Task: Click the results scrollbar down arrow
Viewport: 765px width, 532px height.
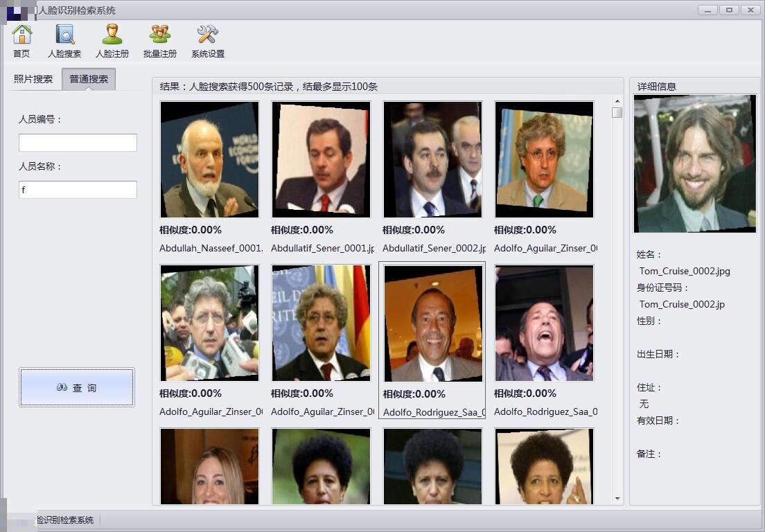Action: [x=617, y=498]
